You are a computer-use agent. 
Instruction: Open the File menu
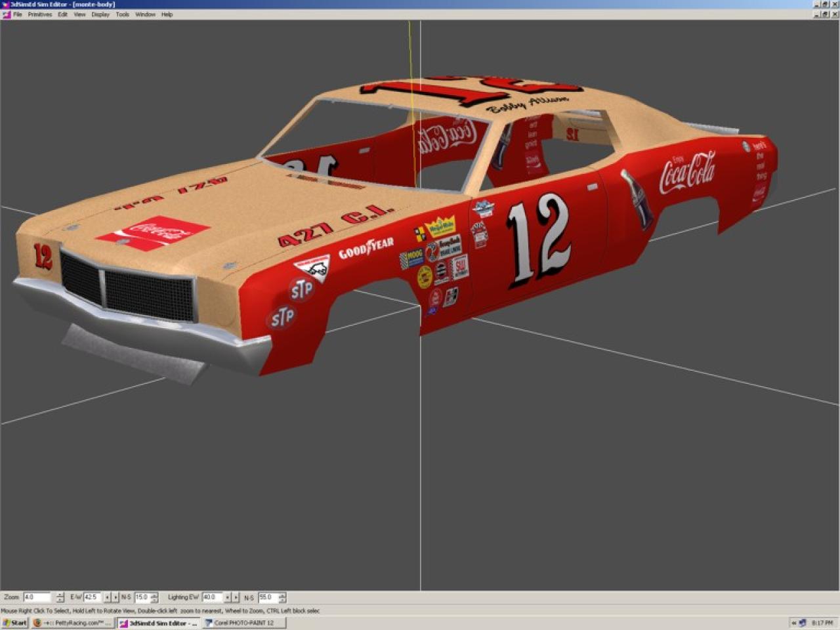[18, 14]
